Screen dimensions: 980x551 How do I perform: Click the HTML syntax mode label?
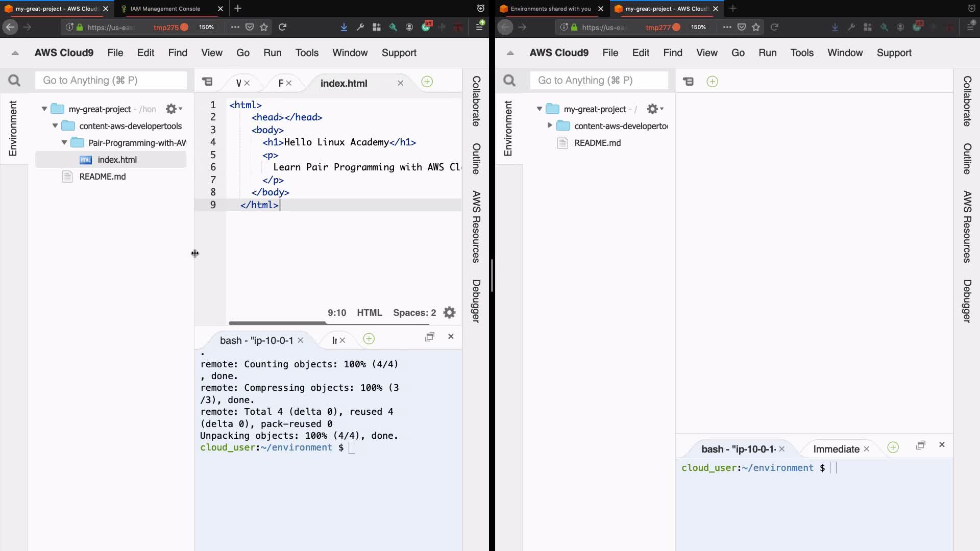(x=369, y=313)
